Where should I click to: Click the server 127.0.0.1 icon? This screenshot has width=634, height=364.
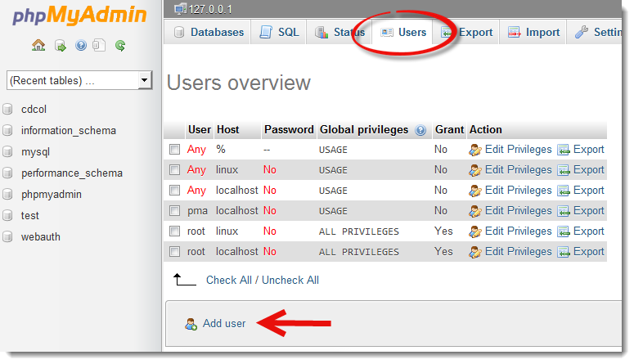click(x=180, y=9)
